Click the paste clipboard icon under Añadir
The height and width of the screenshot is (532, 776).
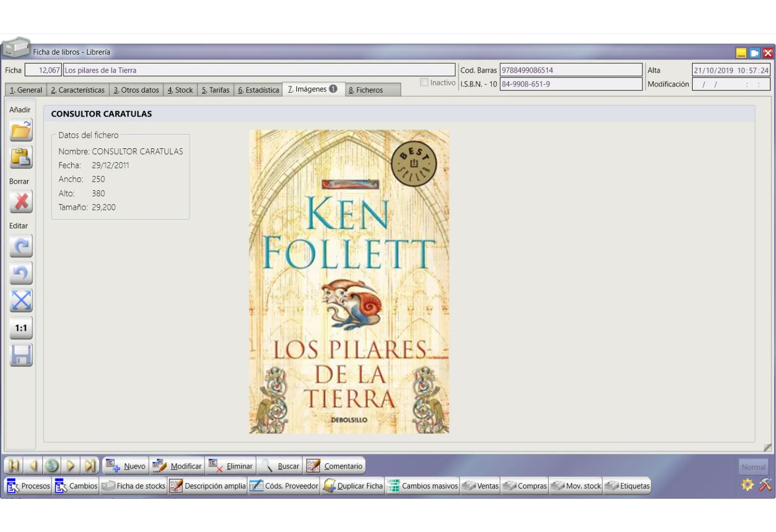pos(21,157)
